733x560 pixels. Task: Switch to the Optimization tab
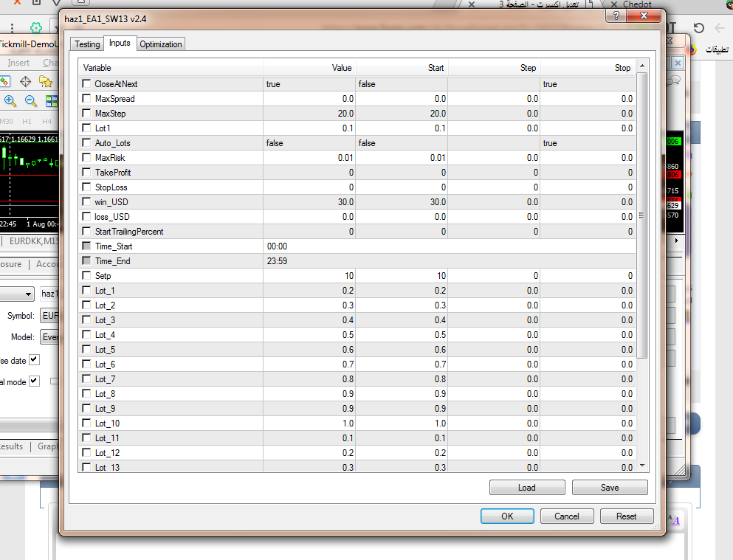pyautogui.click(x=160, y=44)
